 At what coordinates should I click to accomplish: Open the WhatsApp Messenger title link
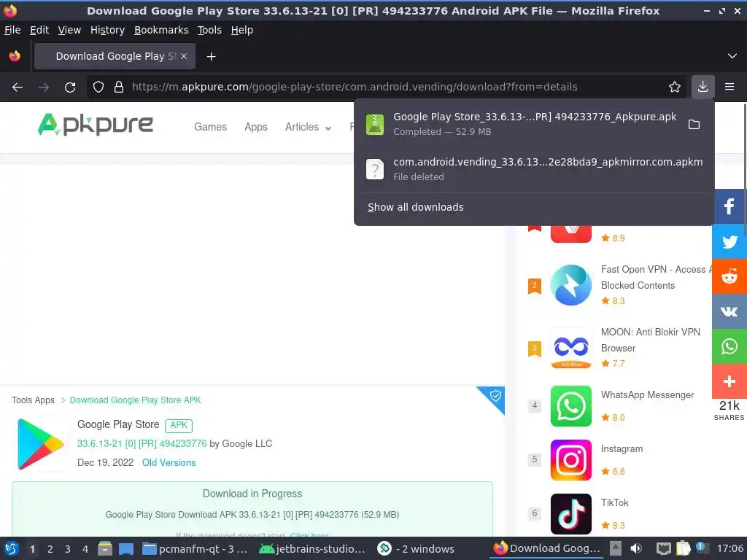tap(647, 394)
